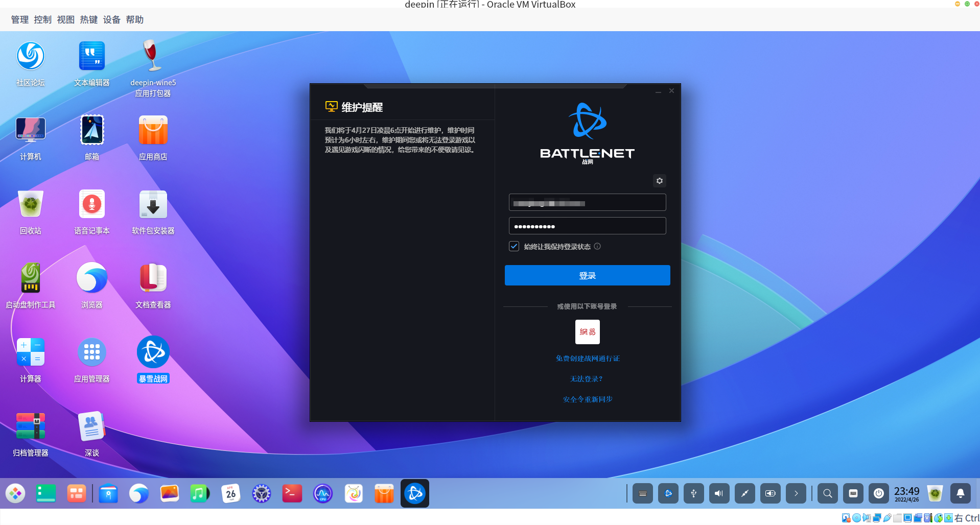Image resolution: width=980 pixels, height=525 pixels.
Task: Open the 设备 menu in VirtualBox
Action: tap(111, 20)
